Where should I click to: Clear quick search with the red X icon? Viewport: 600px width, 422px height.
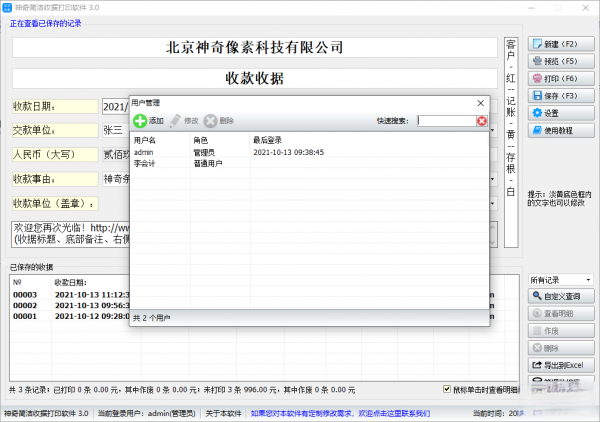[482, 121]
